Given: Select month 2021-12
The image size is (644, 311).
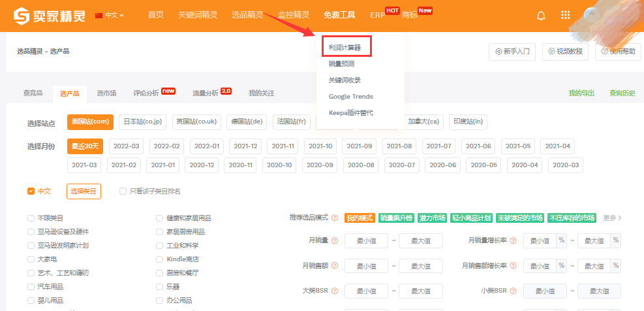Looking at the screenshot, I should click(x=245, y=146).
